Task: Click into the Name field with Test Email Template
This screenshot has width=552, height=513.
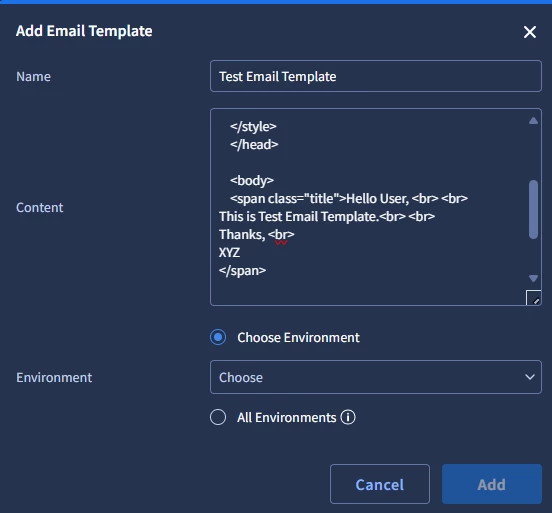Action: [376, 76]
